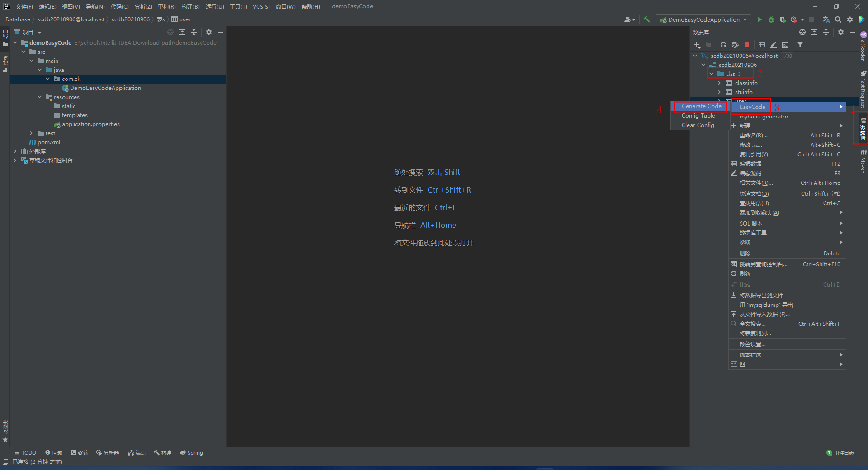The image size is (868, 470).
Task: Open a new query console with the QL icon
Action: (785, 45)
